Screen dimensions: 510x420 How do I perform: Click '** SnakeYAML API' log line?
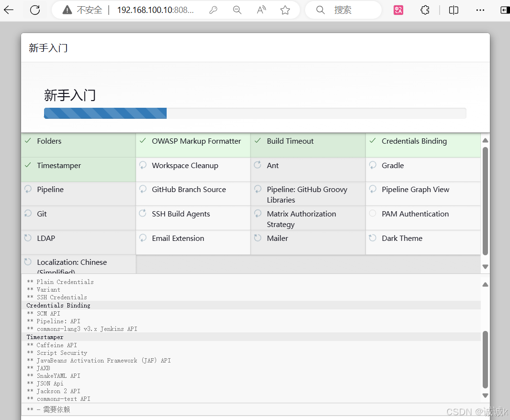(x=53, y=376)
